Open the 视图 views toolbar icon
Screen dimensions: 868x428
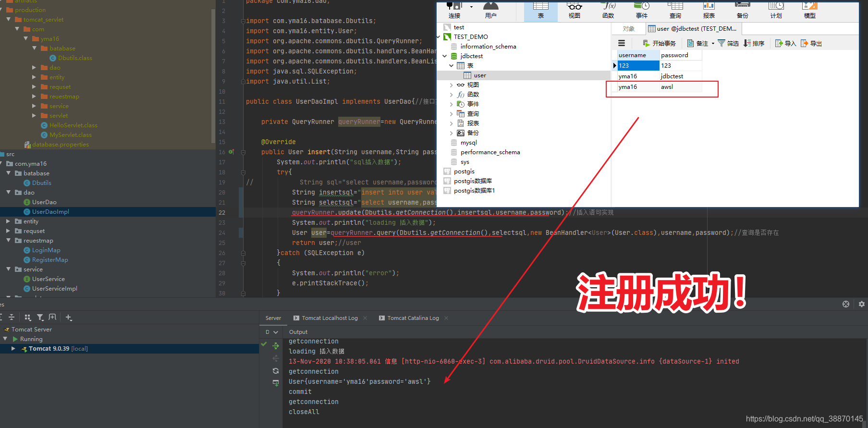point(574,10)
